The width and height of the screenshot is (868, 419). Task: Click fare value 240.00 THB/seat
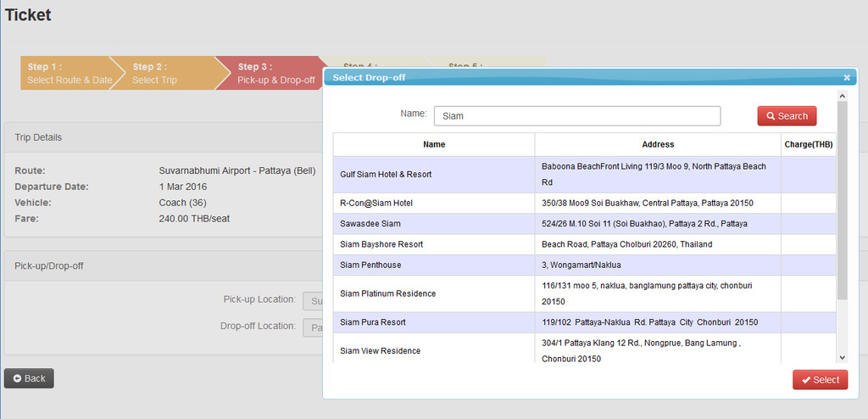click(194, 218)
